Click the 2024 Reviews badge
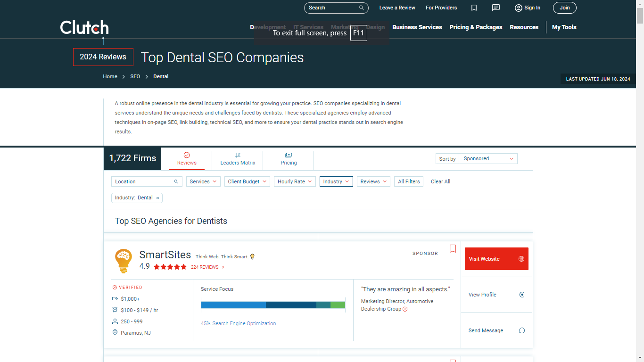Image resolution: width=644 pixels, height=362 pixels. (103, 57)
